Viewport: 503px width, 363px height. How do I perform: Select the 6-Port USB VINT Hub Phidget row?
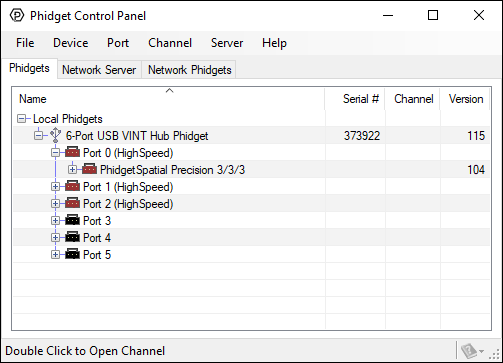pos(251,136)
